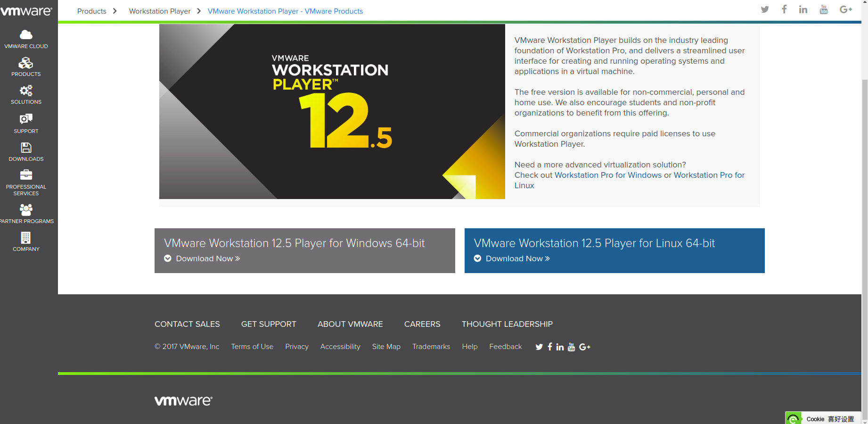Image resolution: width=868 pixels, height=424 pixels.
Task: Select the Support icon in sidebar
Action: pyautogui.click(x=26, y=119)
